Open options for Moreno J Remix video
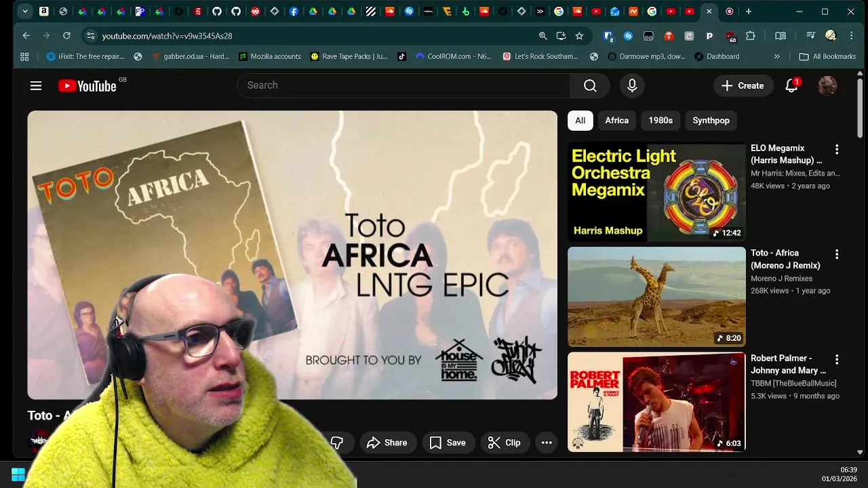868x488 pixels. [x=837, y=254]
